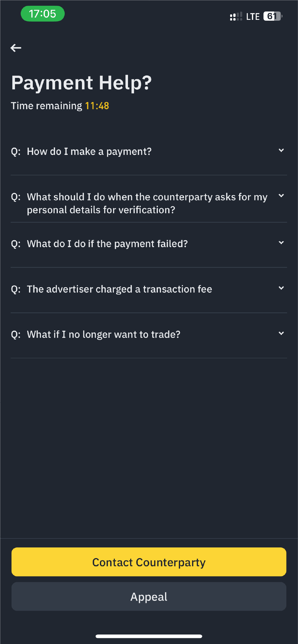The height and width of the screenshot is (644, 298).
Task: Open 'What do I do if the payment failed?' text
Action: coord(107,244)
